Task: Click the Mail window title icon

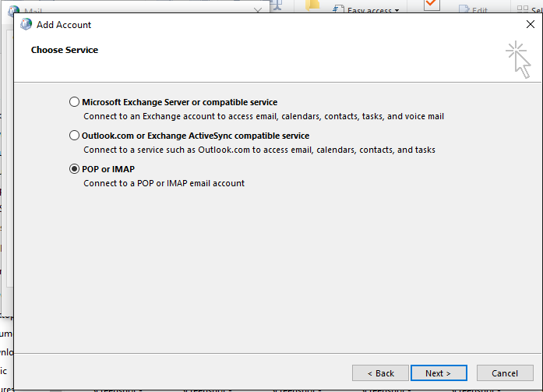Action: pyautogui.click(x=13, y=11)
